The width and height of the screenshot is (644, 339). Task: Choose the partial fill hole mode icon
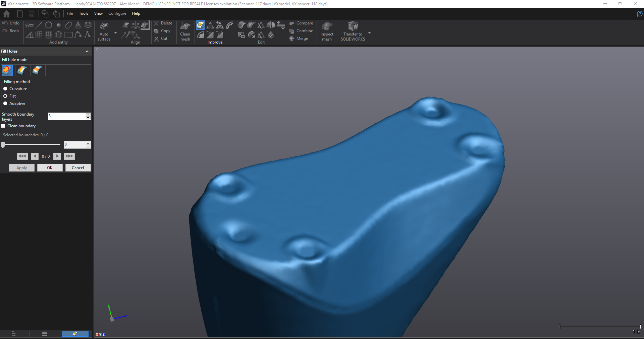point(22,70)
